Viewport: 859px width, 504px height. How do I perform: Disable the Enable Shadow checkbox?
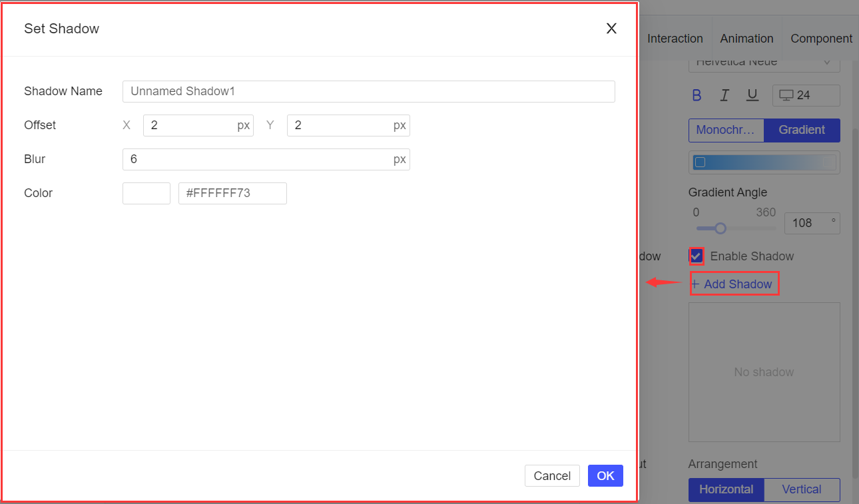(x=695, y=256)
